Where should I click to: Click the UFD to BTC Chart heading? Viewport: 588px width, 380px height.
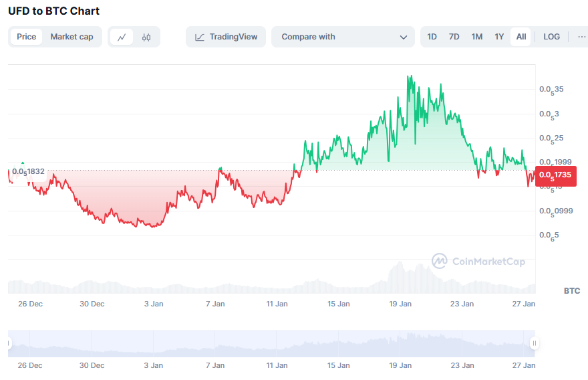(53, 11)
